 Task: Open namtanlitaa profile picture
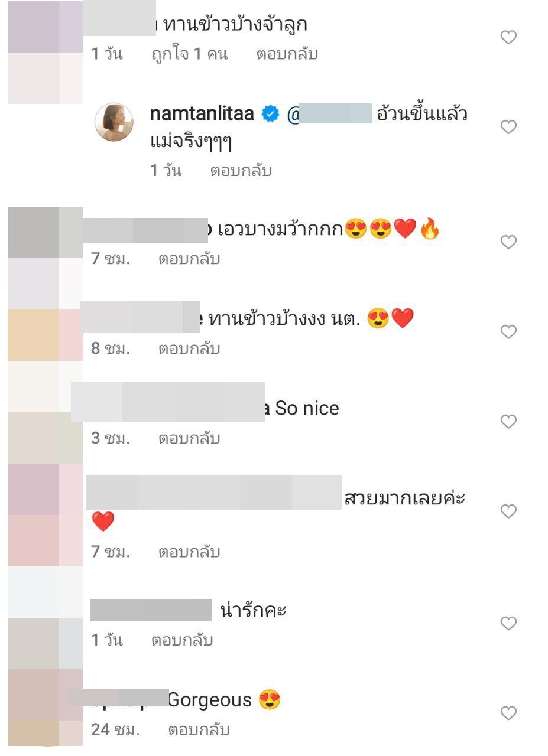[x=114, y=122]
